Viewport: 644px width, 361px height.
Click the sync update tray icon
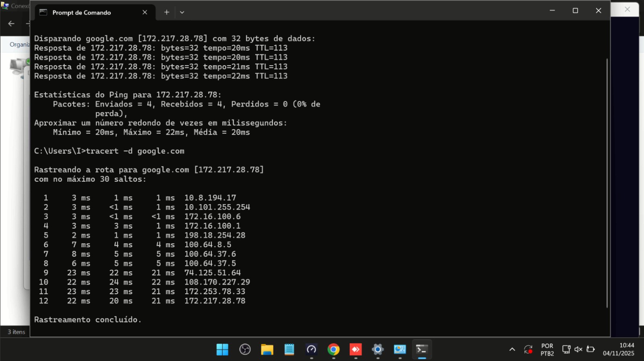click(528, 349)
